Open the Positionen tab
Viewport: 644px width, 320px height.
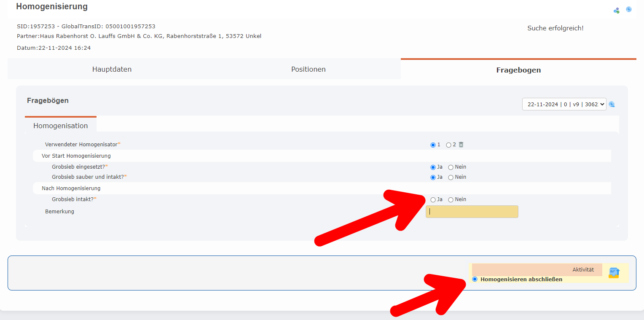pyautogui.click(x=308, y=69)
